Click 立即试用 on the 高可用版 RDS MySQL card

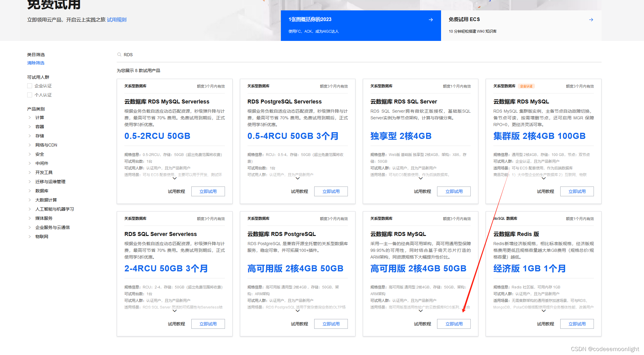pyautogui.click(x=454, y=324)
